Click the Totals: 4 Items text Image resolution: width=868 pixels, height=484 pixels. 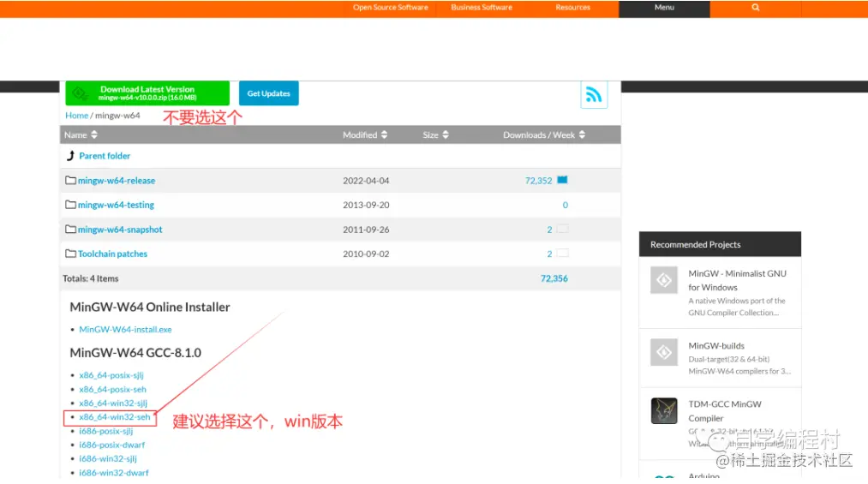pyautogui.click(x=90, y=278)
